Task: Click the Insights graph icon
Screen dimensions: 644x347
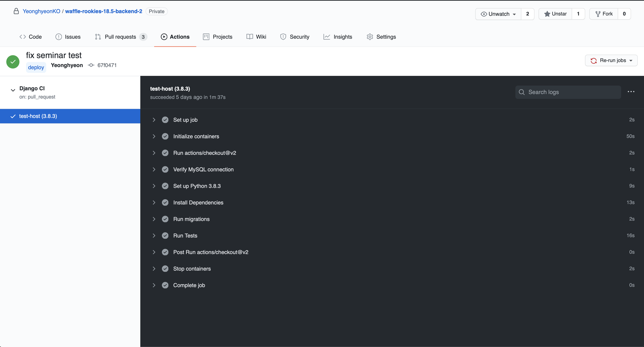Action: coord(327,37)
